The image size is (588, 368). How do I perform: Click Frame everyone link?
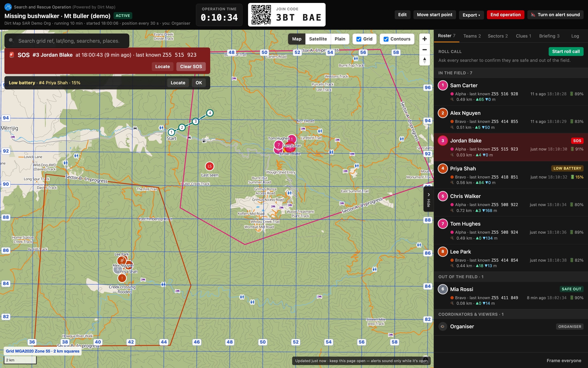564,361
